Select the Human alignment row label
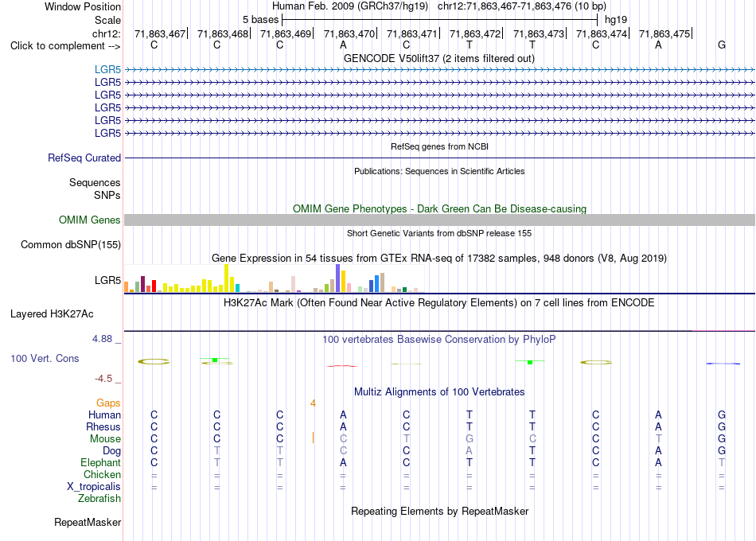Screen dimensions: 756x541 point(104,415)
